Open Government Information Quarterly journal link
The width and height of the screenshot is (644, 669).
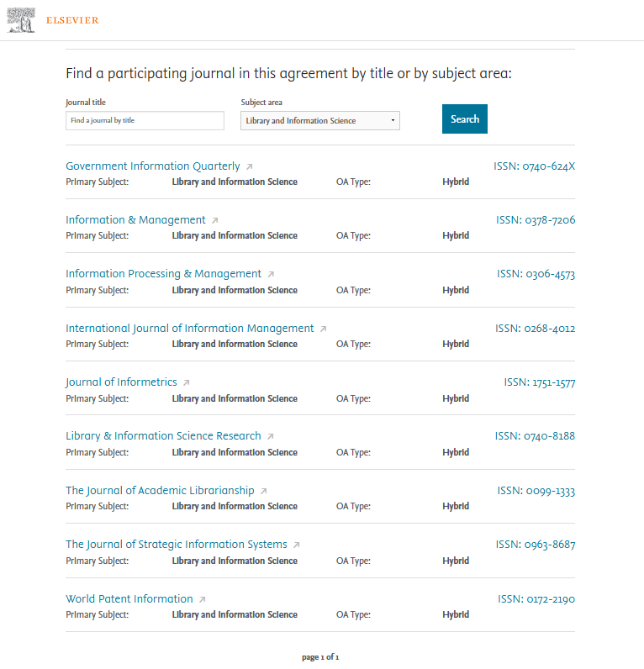[153, 166]
